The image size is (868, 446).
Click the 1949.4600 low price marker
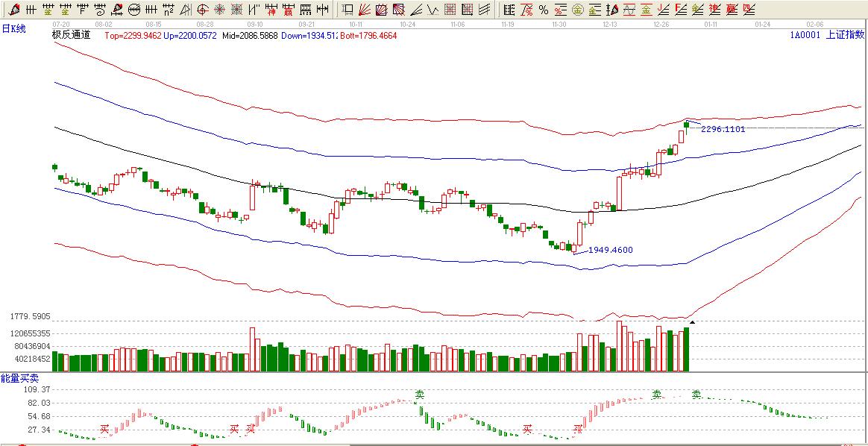(610, 250)
